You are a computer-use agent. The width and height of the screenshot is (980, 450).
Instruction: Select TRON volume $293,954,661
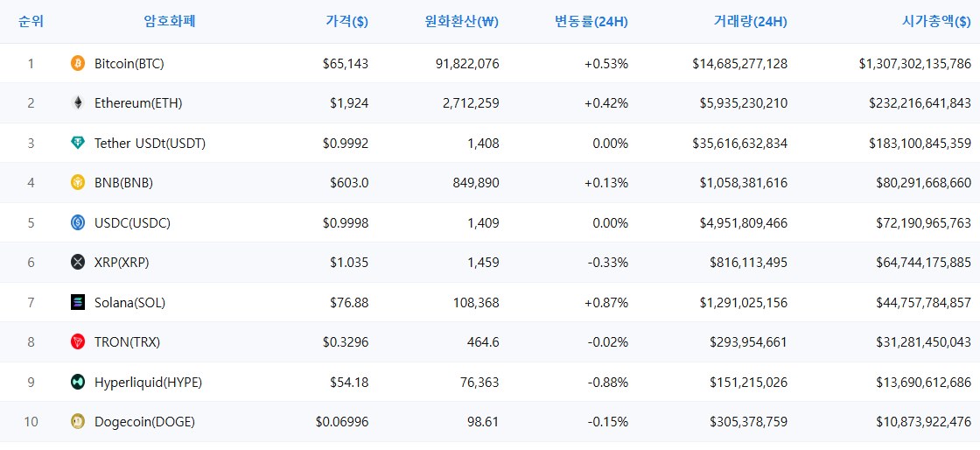coord(749,341)
